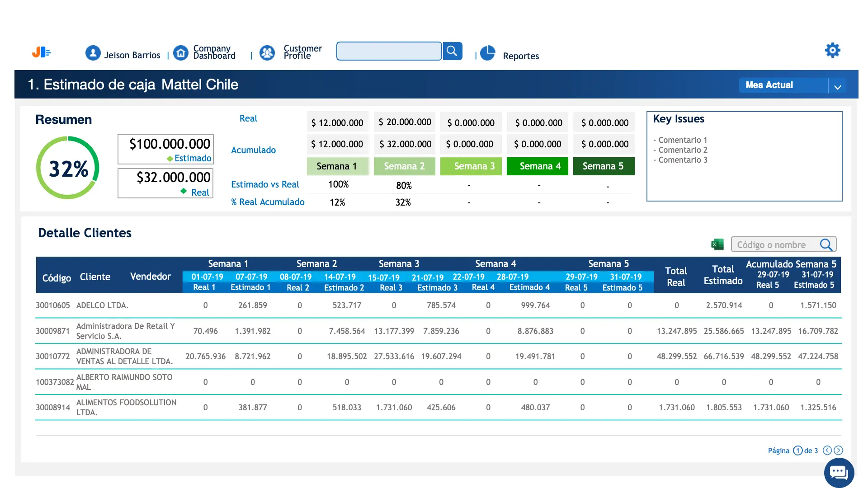Click the Company Dashboard home icon
Screen dimensions: 868x488
click(181, 53)
